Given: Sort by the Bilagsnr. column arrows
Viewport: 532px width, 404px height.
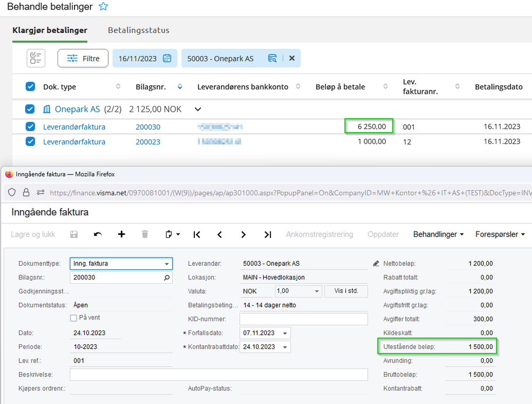Looking at the screenshot, I should coord(180,87).
